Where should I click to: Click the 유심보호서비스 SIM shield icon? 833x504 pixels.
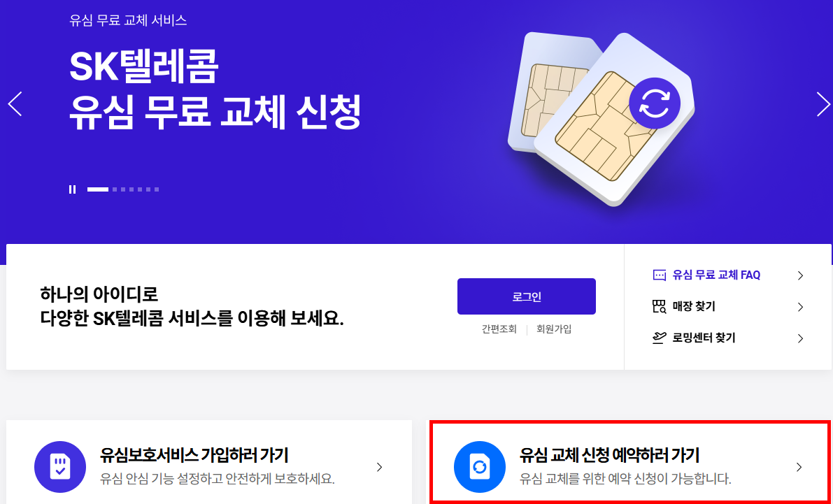pos(60,468)
